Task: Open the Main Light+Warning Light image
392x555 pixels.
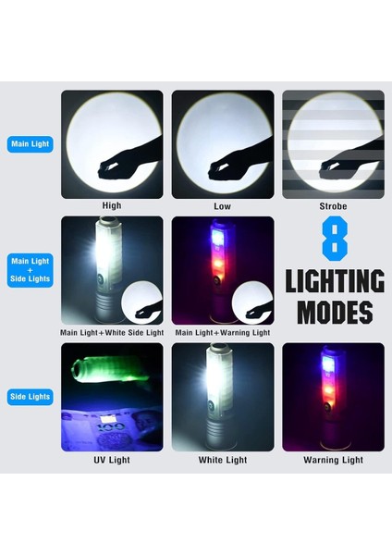Action: [223, 270]
